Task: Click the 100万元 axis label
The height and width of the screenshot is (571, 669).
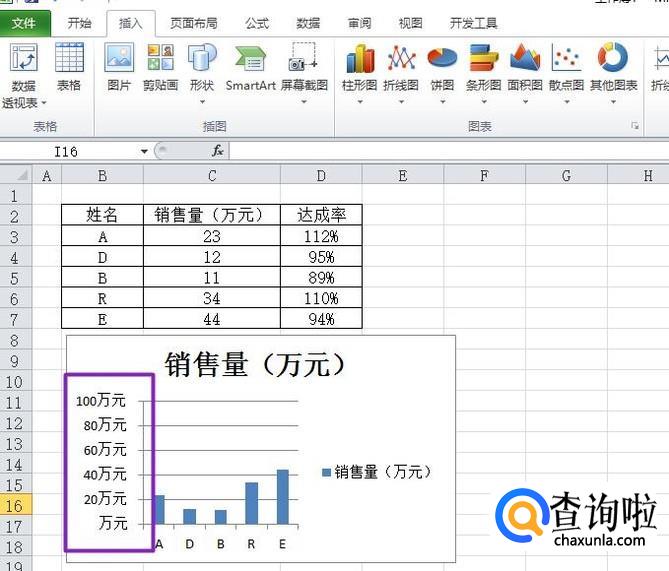Action: coord(101,401)
